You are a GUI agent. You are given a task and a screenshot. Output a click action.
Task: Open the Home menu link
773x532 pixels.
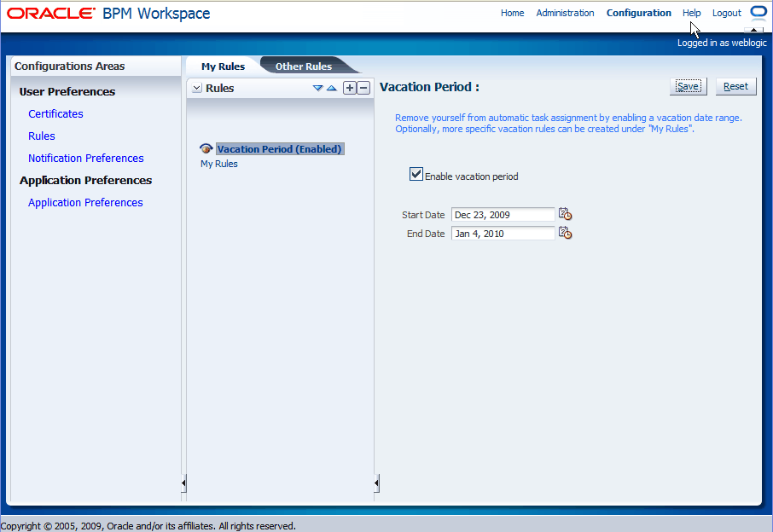(x=512, y=14)
